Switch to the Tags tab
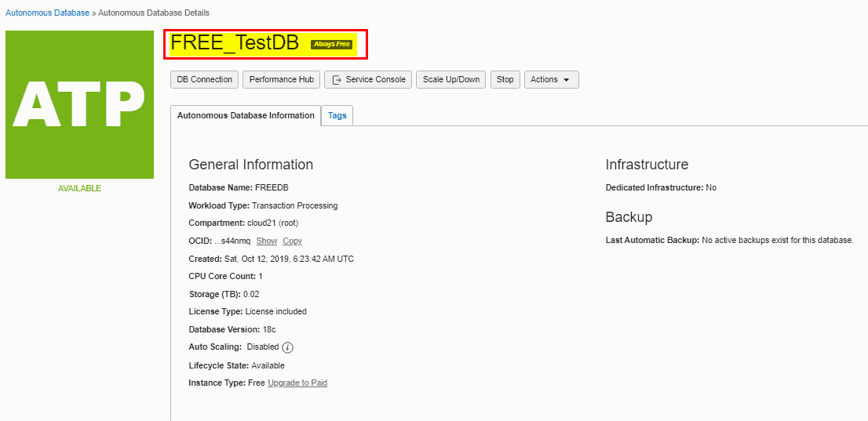 click(337, 116)
